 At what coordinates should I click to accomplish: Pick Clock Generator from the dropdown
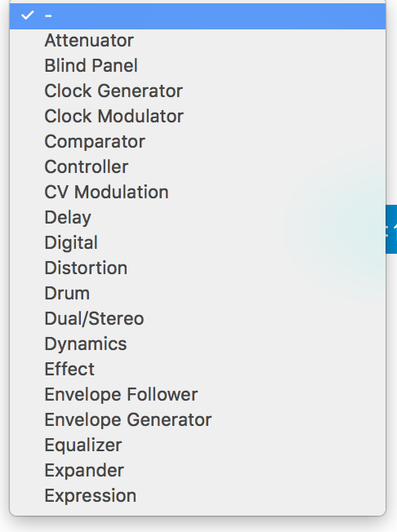[x=198, y=91]
